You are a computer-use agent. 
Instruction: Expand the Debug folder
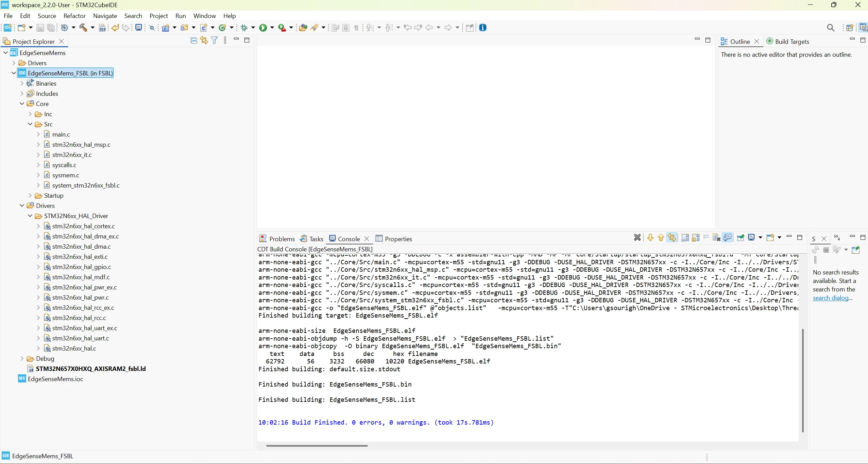tap(22, 358)
